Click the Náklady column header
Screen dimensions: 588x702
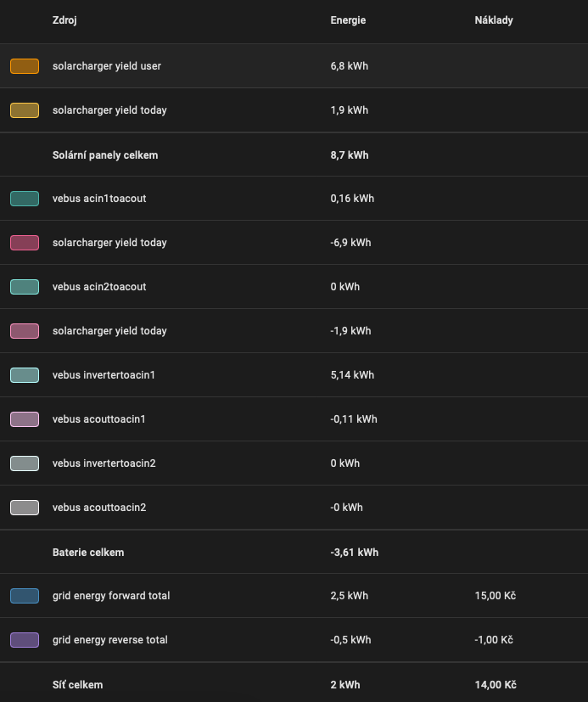coord(494,20)
